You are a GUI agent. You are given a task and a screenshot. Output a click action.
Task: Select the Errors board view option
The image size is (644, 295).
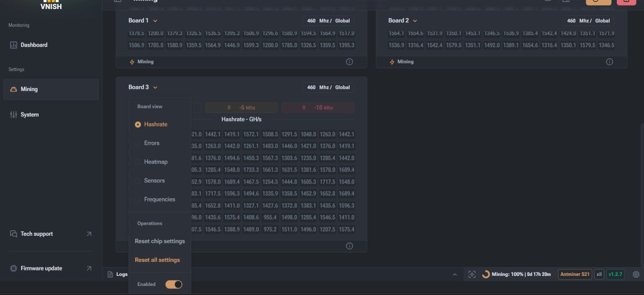click(151, 143)
